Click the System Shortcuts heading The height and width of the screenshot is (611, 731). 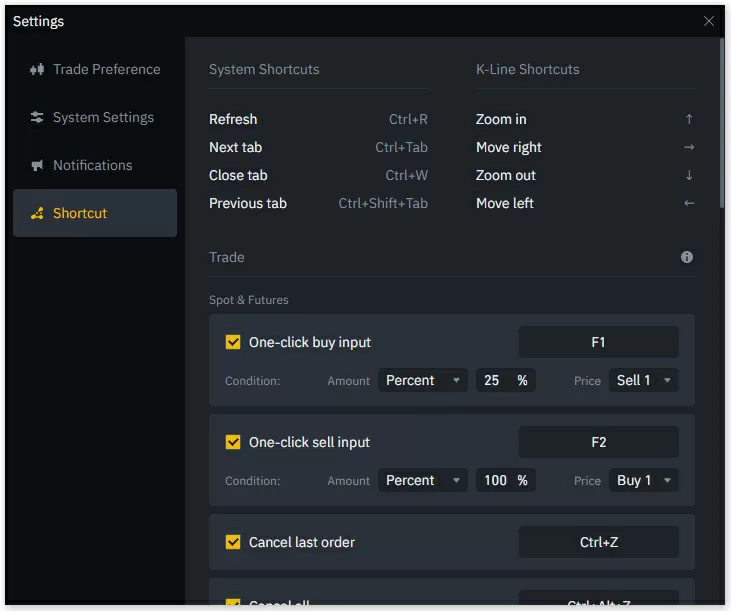click(x=264, y=69)
